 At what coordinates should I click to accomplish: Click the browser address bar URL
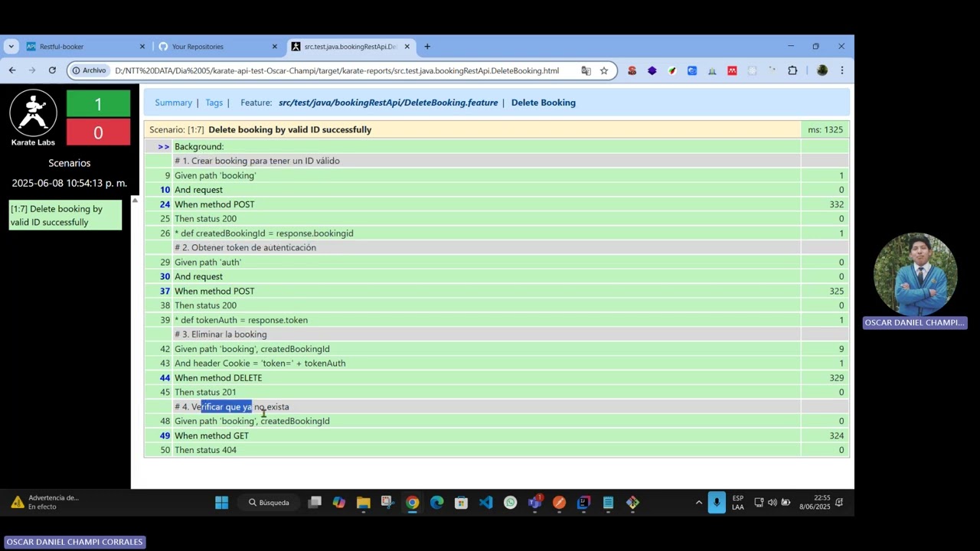pos(337,70)
